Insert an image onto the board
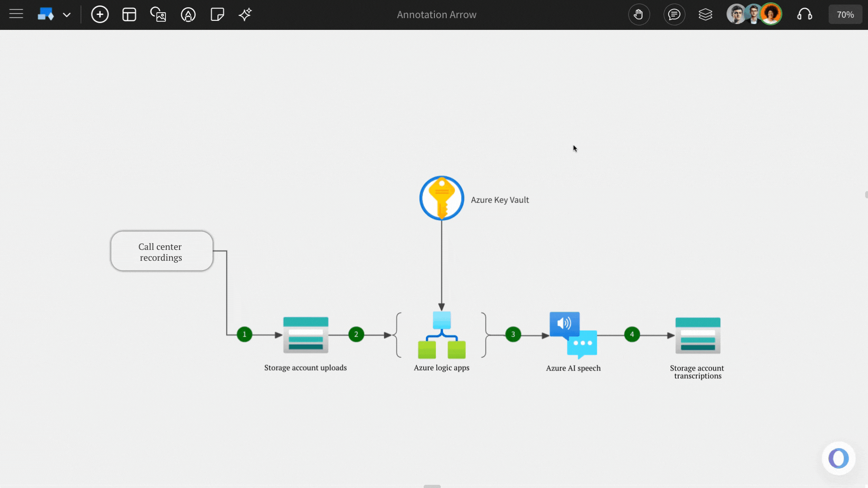The width and height of the screenshot is (868, 488). pyautogui.click(x=158, y=14)
